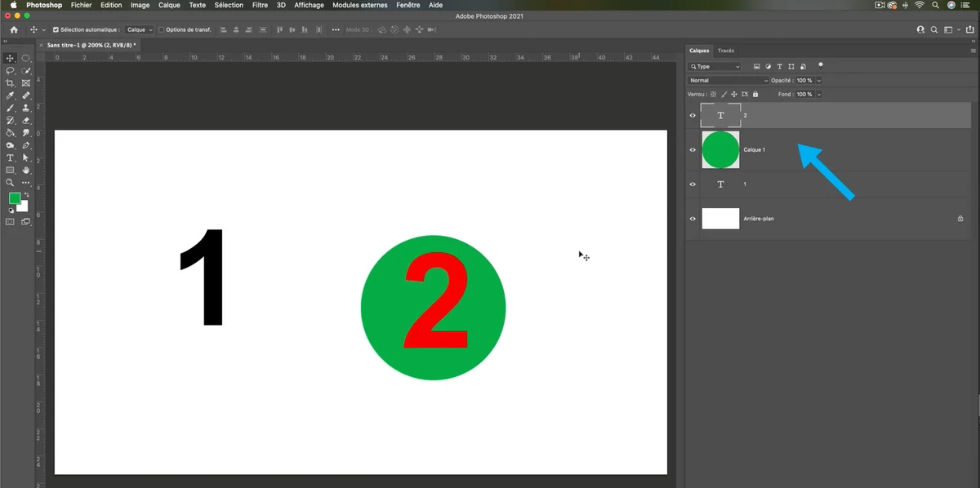Select the Clone Stamp tool
Image resolution: width=980 pixels, height=488 pixels.
[26, 108]
